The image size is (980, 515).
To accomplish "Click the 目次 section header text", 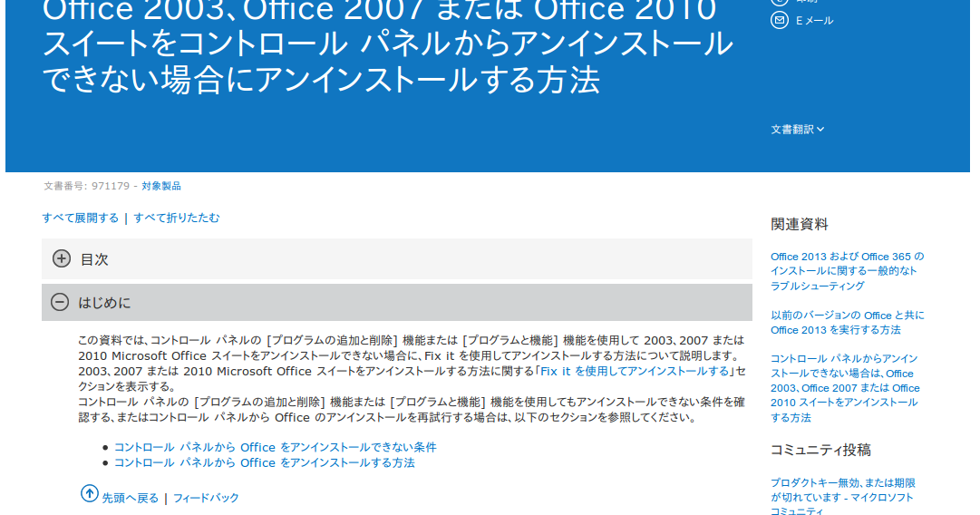I will click(94, 259).
